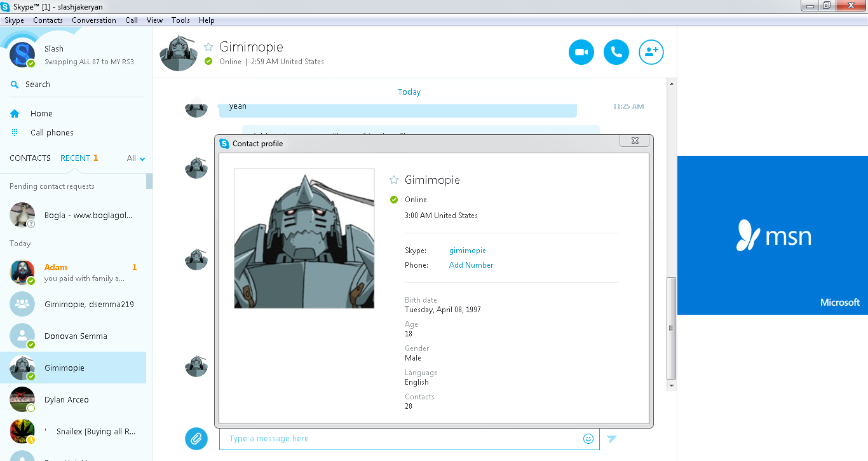Select the Gimimopie conversation in the list

pos(73,368)
